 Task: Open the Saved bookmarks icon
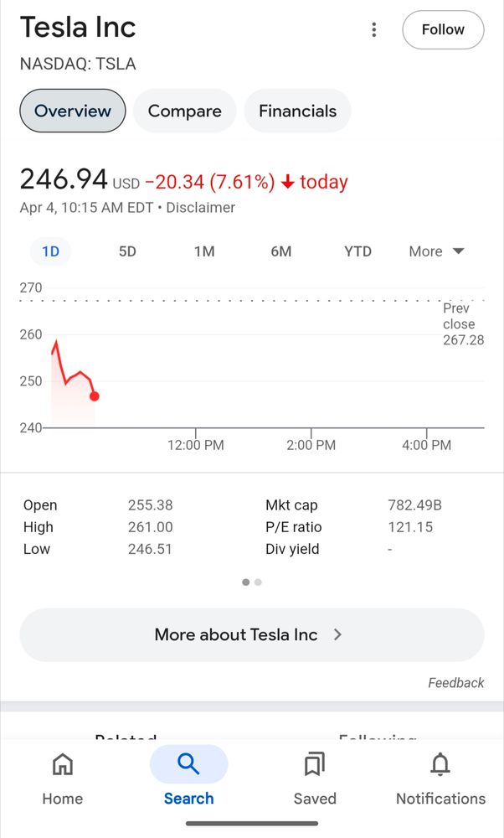tap(315, 764)
